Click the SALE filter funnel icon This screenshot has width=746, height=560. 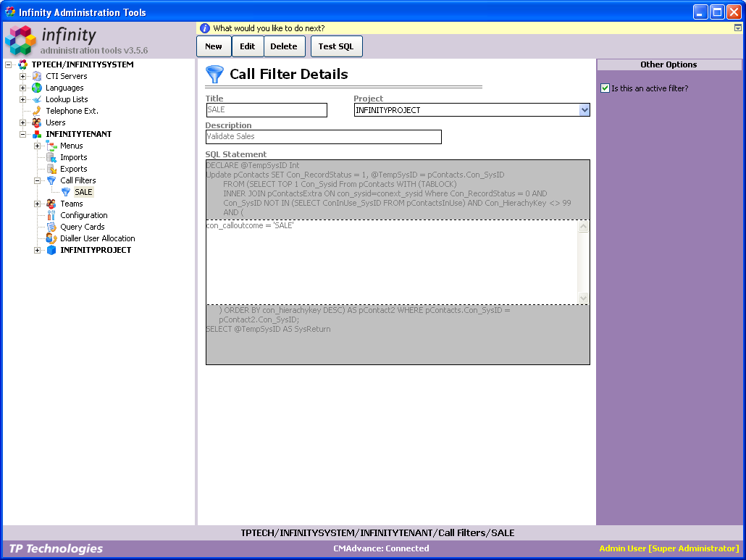[66, 192]
